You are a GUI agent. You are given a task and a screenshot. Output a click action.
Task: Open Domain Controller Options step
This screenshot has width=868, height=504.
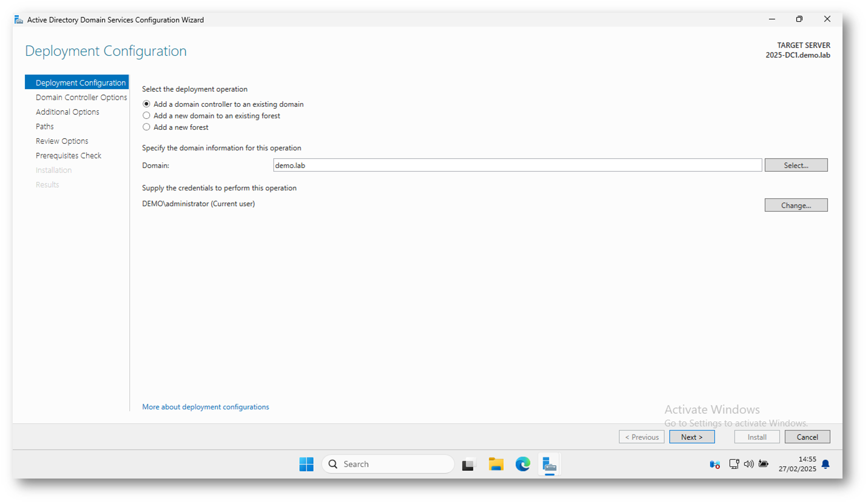81,98
